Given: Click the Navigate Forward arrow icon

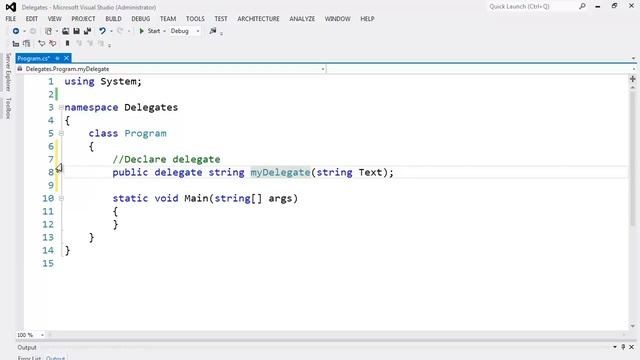Looking at the screenshot, I should coord(33,31).
